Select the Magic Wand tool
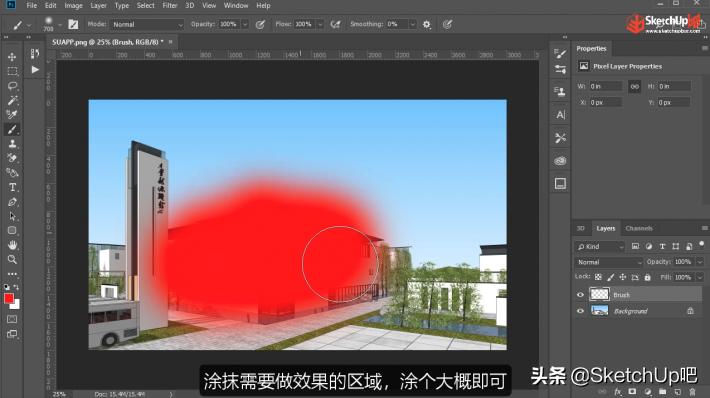The height and width of the screenshot is (398, 710). (x=12, y=101)
